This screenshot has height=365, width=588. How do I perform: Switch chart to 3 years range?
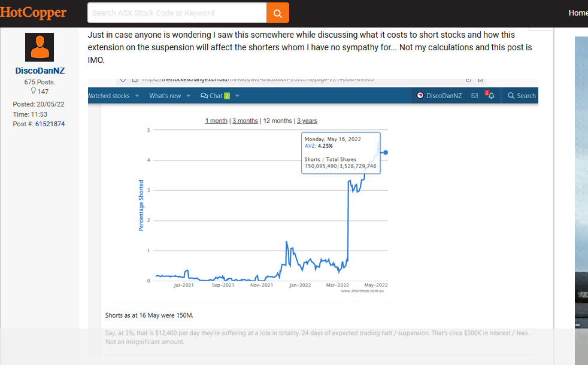click(307, 121)
